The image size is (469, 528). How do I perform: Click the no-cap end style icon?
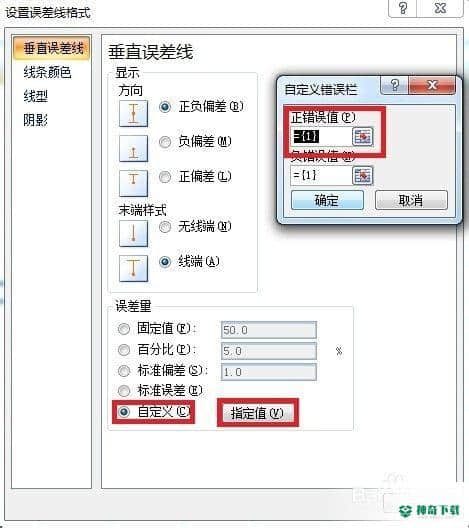133,233
